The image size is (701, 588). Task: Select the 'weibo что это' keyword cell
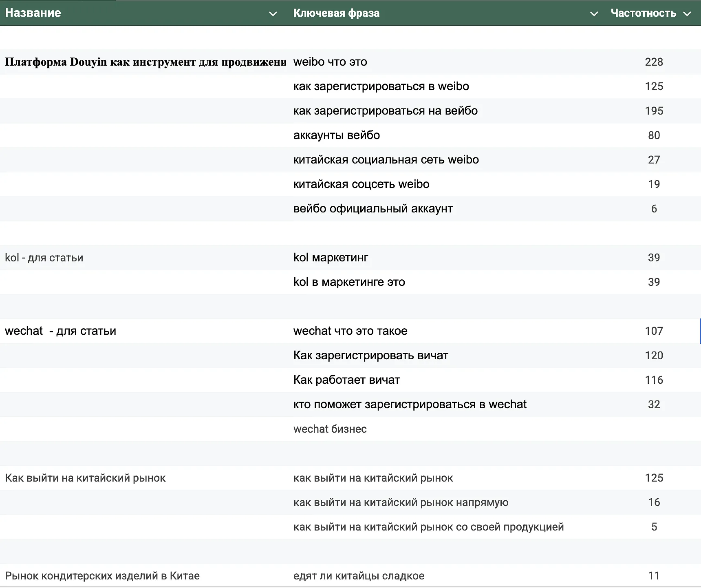pyautogui.click(x=330, y=62)
